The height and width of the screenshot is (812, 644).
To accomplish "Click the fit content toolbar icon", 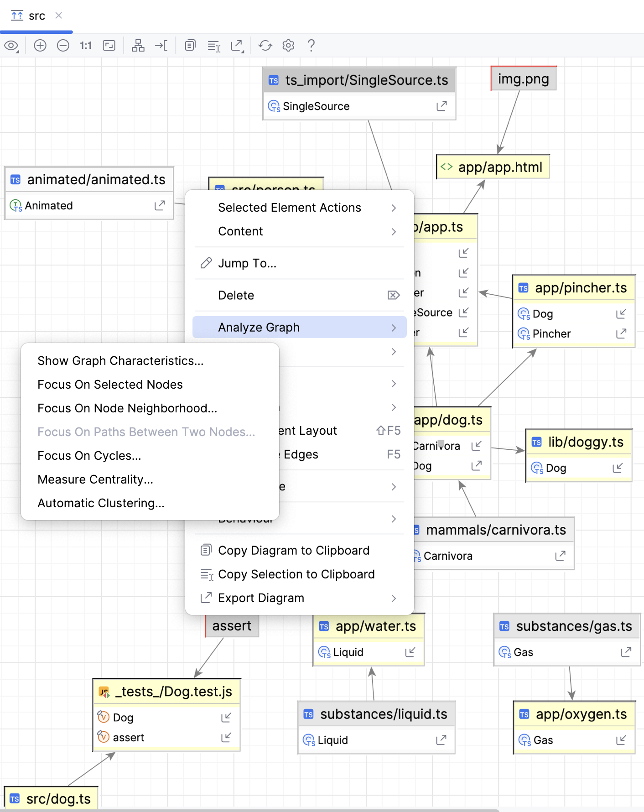I will point(109,46).
